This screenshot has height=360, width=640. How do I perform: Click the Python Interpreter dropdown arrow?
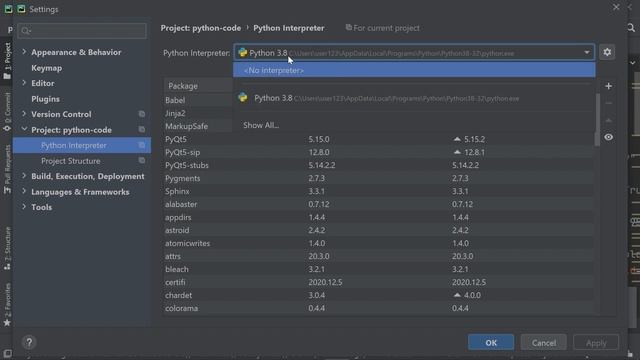[x=587, y=52]
